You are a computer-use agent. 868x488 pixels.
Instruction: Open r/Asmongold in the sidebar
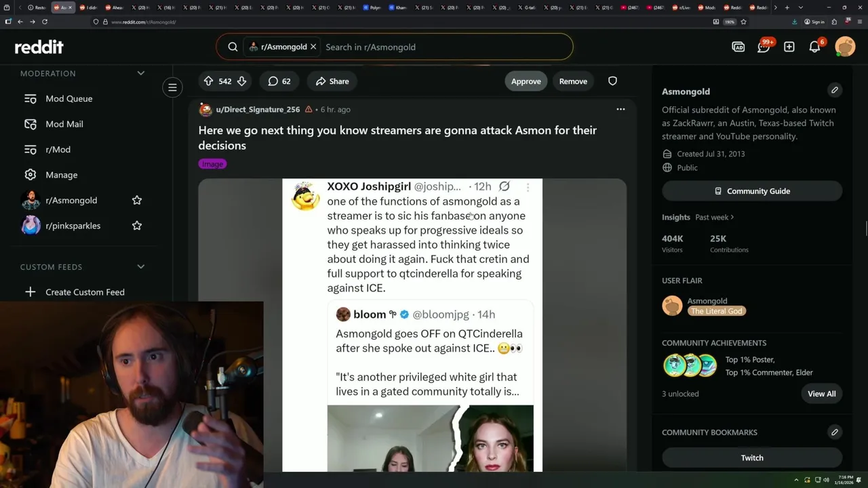point(71,200)
